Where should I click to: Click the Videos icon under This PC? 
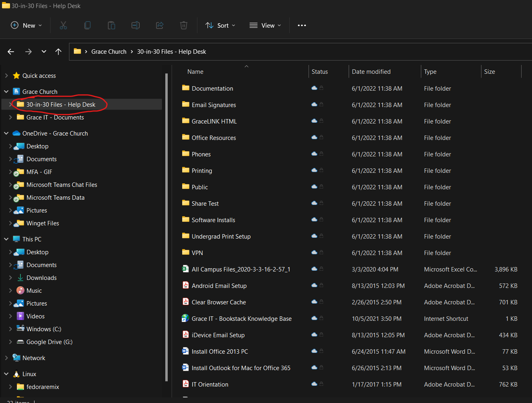click(20, 316)
